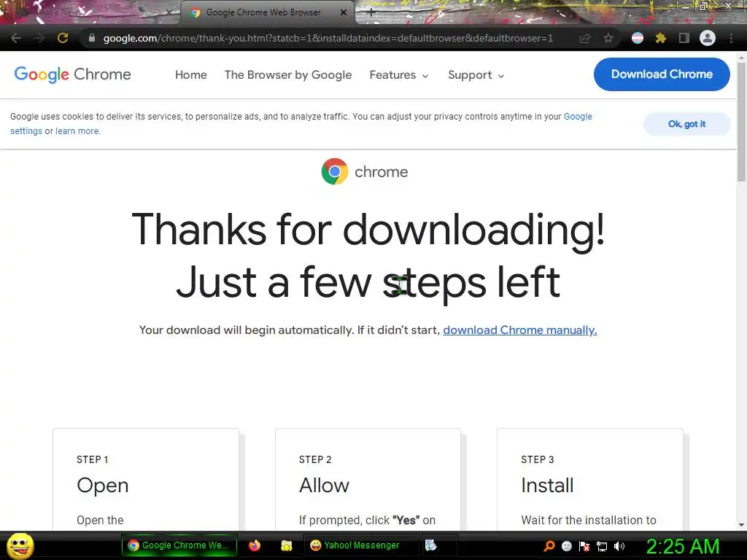Click the Download Chrome button
747x560 pixels.
[x=662, y=74]
